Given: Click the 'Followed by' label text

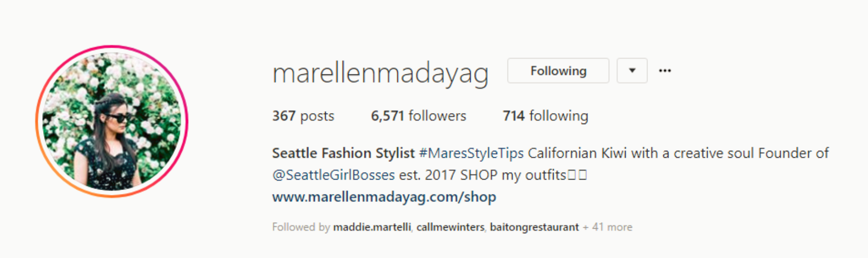Looking at the screenshot, I should coord(301,227).
